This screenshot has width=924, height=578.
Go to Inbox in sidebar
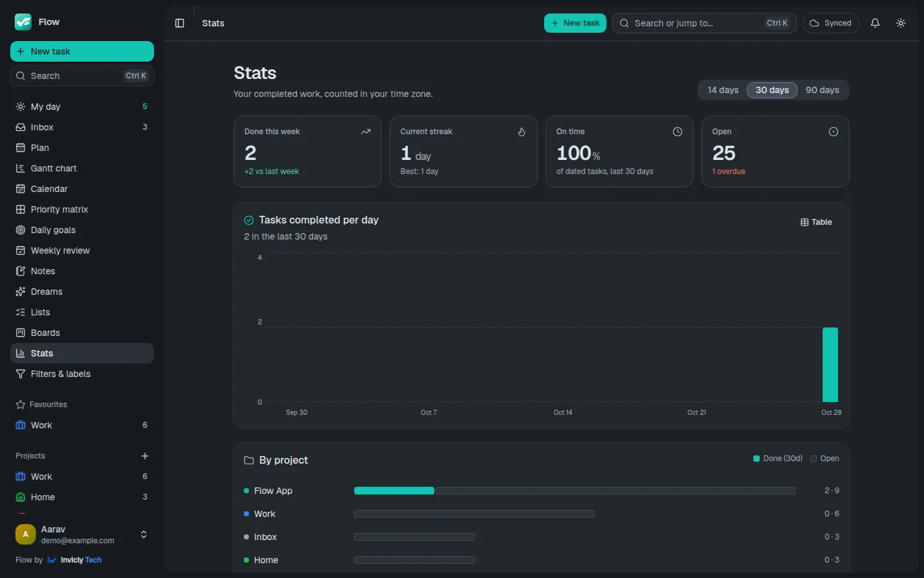point(82,127)
